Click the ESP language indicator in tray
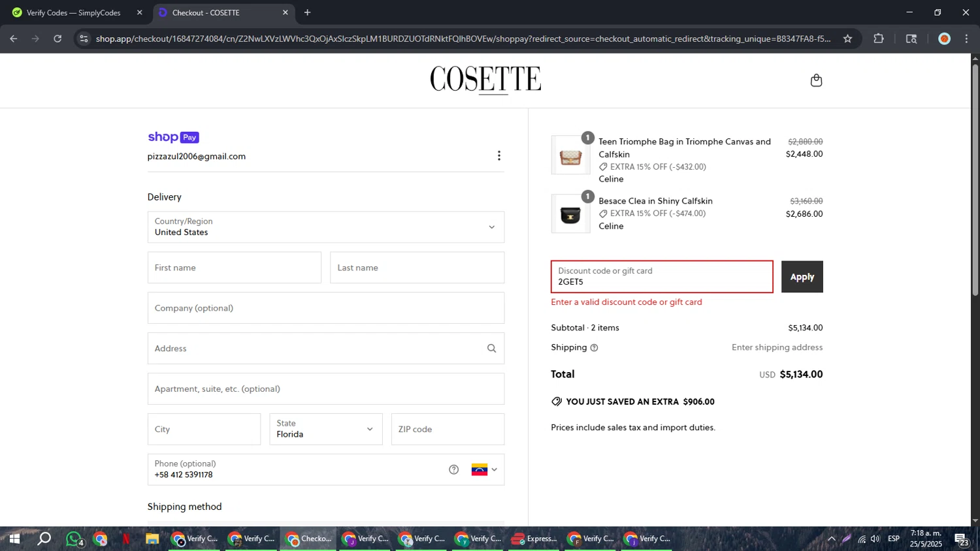Image resolution: width=980 pixels, height=551 pixels. [x=894, y=539]
